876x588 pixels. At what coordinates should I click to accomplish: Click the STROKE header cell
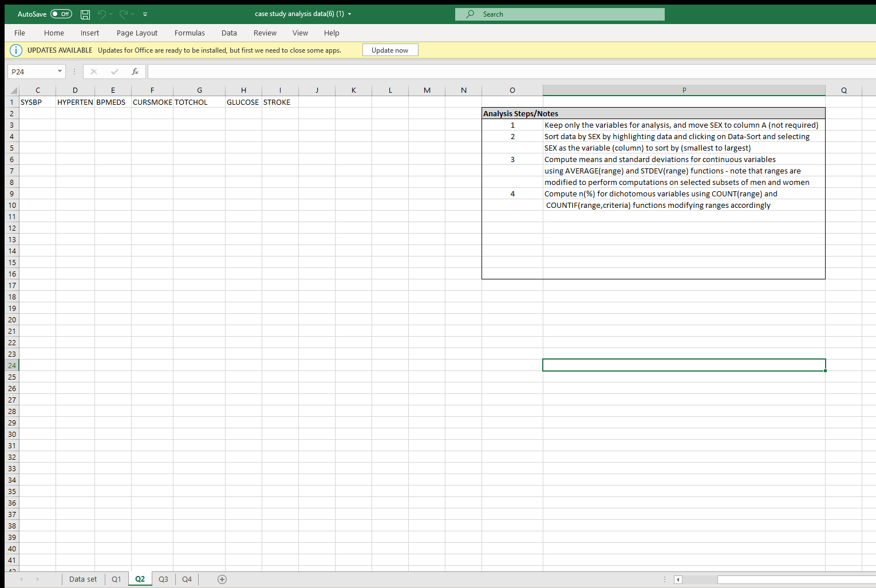point(281,102)
